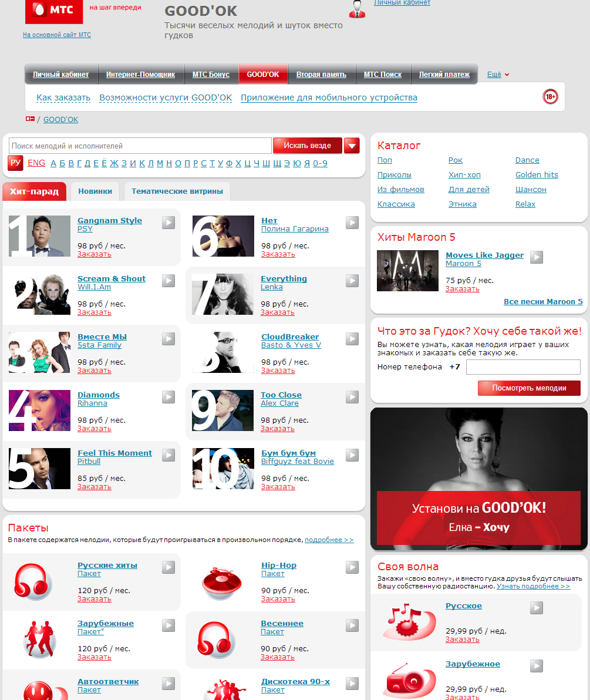
Task: Expand the Ещё menu
Action: coord(498,75)
